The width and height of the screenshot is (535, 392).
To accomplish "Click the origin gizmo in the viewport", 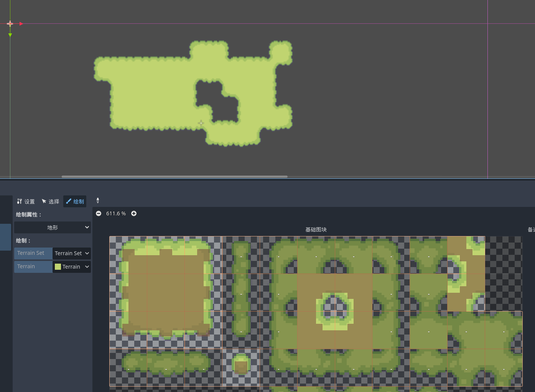I will coord(10,24).
